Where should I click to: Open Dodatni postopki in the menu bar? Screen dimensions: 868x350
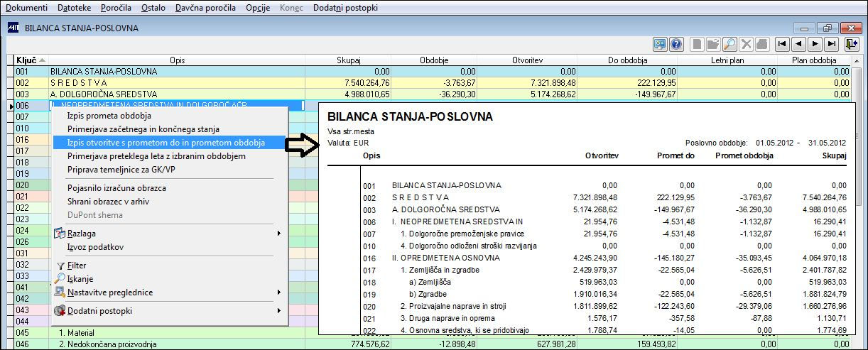pyautogui.click(x=345, y=8)
